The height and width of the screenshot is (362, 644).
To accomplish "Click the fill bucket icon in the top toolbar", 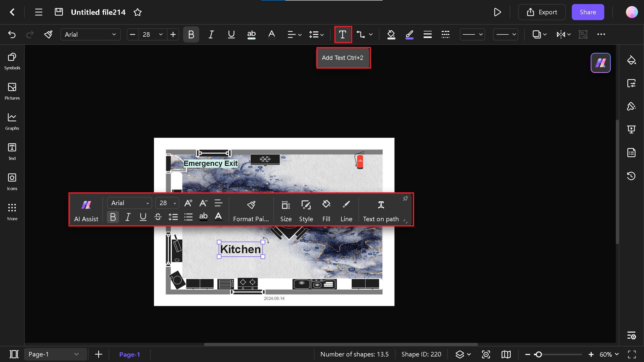I will click(x=391, y=34).
